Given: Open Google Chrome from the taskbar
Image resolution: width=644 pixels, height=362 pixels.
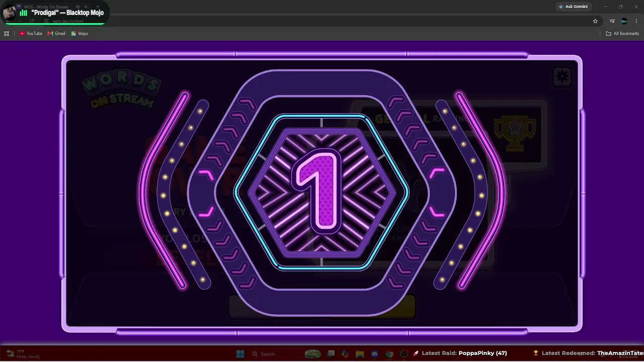Looking at the screenshot, I should (389, 354).
